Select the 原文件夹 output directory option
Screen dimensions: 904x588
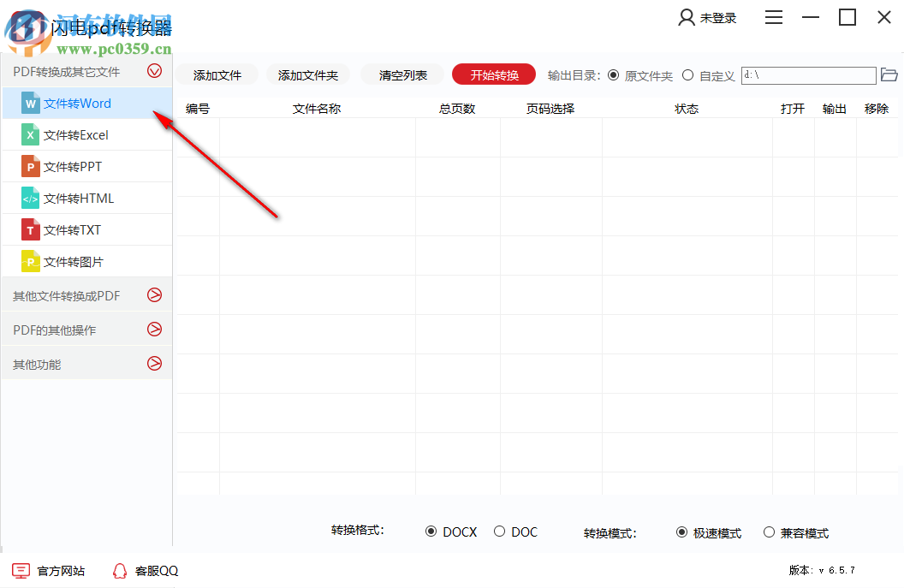click(614, 75)
